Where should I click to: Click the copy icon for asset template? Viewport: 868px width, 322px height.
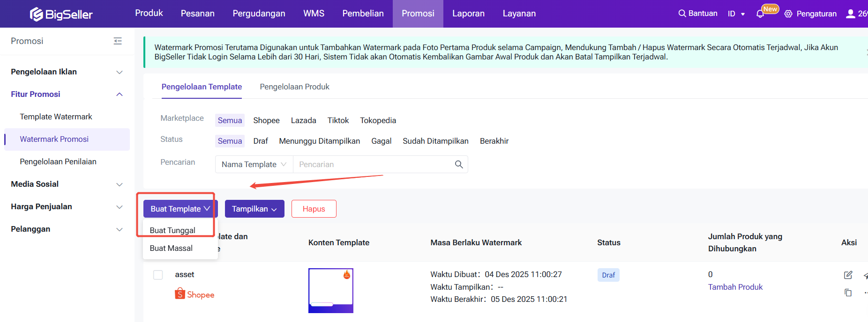coord(848,293)
